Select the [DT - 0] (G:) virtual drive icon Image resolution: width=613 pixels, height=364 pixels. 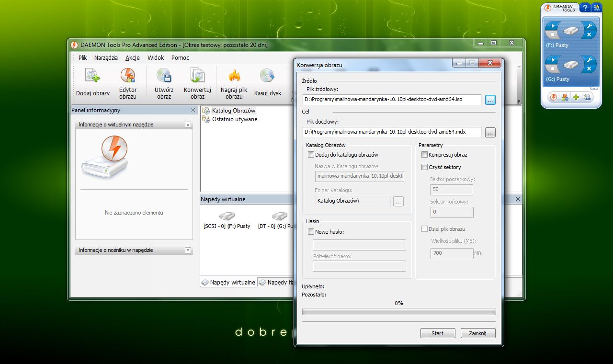pos(279,216)
